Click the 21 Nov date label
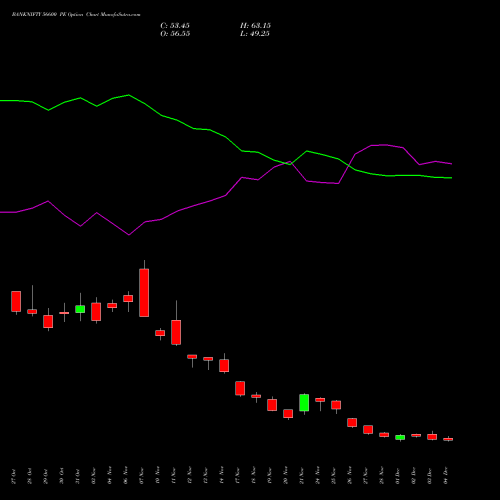Image resolution: width=500 pixels, height=500 pixels. click(302, 476)
